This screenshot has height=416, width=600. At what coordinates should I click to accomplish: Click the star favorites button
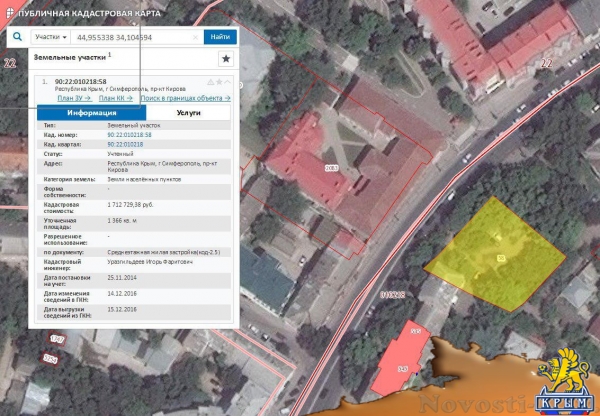pos(226,59)
